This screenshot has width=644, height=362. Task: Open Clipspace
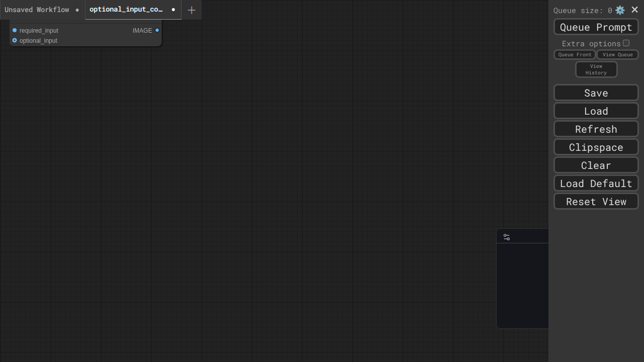(x=596, y=147)
